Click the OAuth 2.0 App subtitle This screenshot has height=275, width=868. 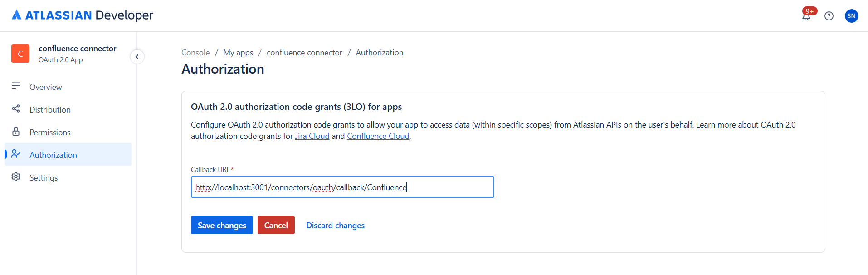click(61, 60)
